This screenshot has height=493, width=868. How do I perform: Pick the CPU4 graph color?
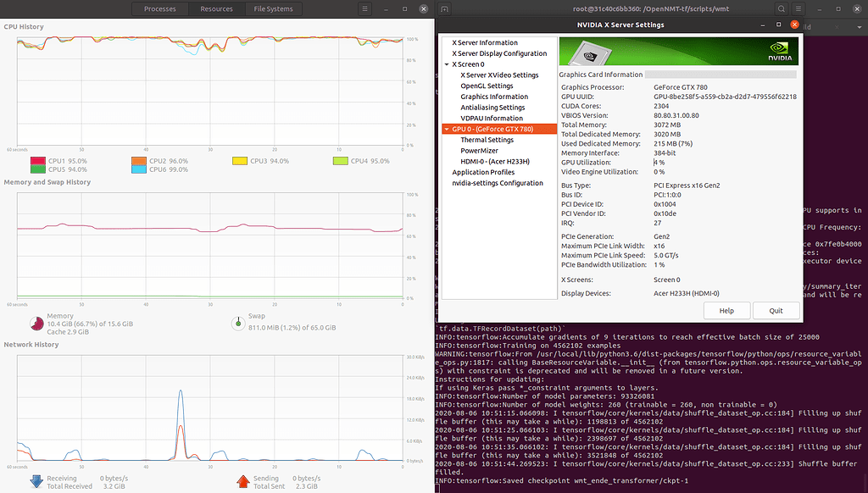(x=341, y=161)
